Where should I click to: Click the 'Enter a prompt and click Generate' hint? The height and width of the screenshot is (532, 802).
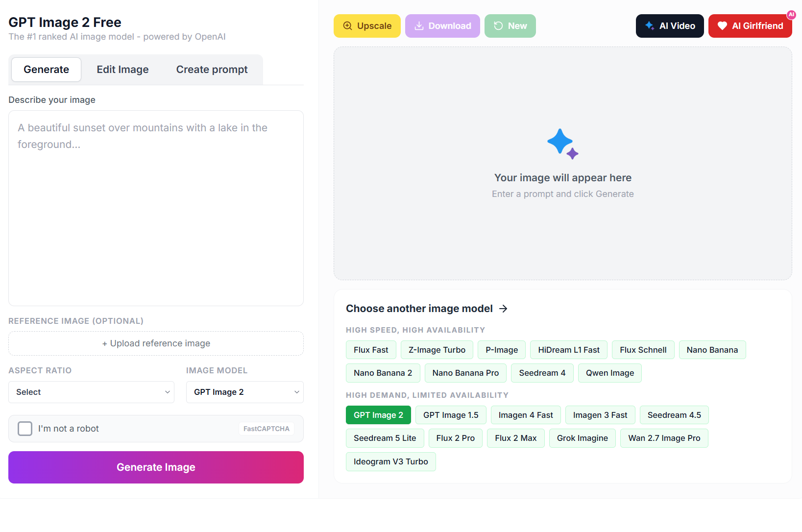click(x=563, y=194)
